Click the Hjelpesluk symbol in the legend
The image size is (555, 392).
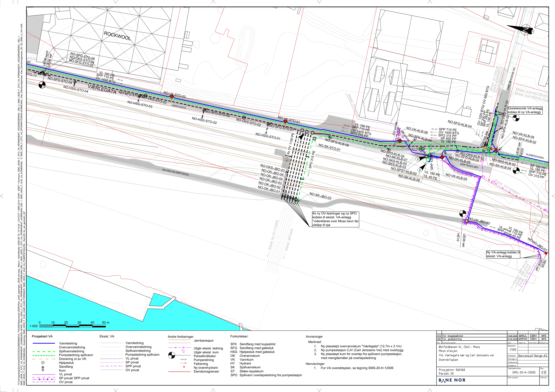43,363
